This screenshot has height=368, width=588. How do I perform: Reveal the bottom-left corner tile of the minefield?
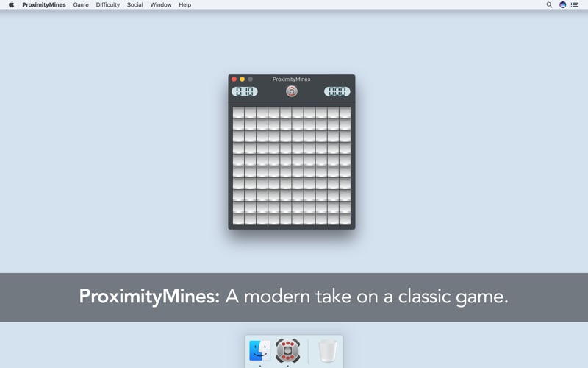238,219
